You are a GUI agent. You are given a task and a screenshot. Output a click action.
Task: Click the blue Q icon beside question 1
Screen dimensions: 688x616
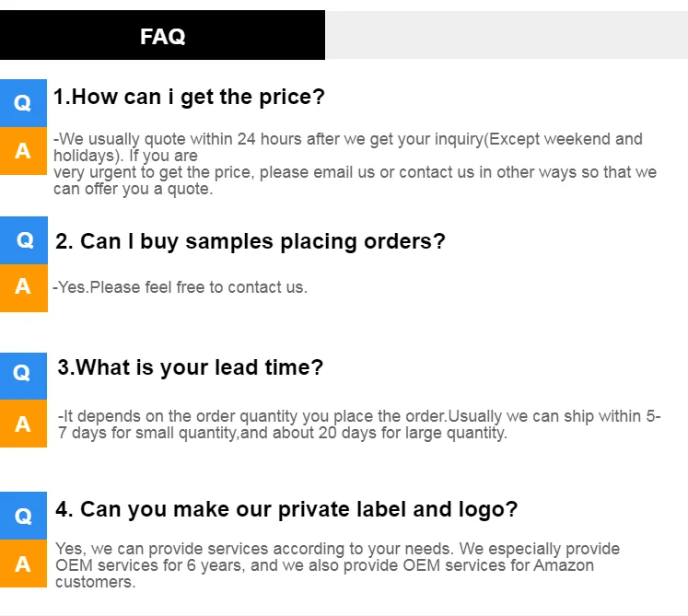[x=23, y=103]
